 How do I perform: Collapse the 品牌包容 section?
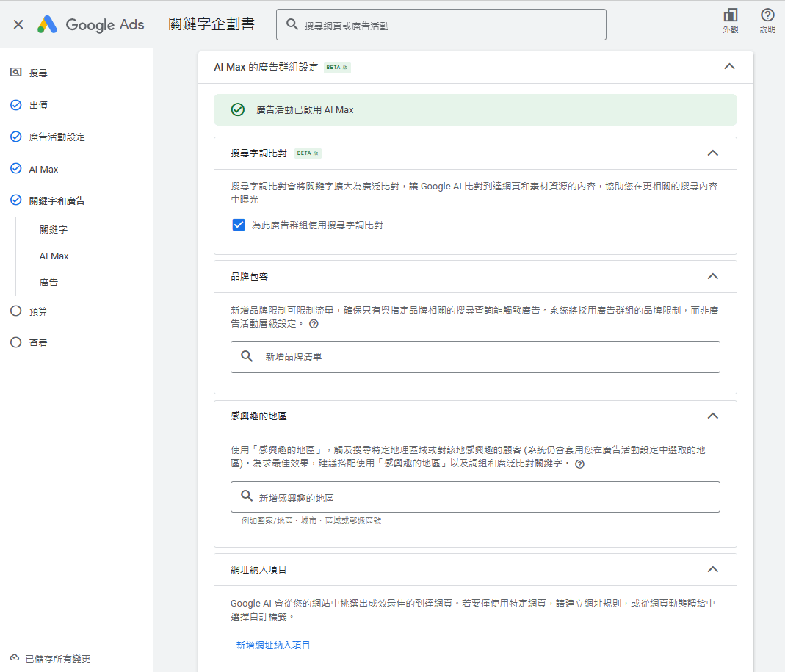point(713,276)
